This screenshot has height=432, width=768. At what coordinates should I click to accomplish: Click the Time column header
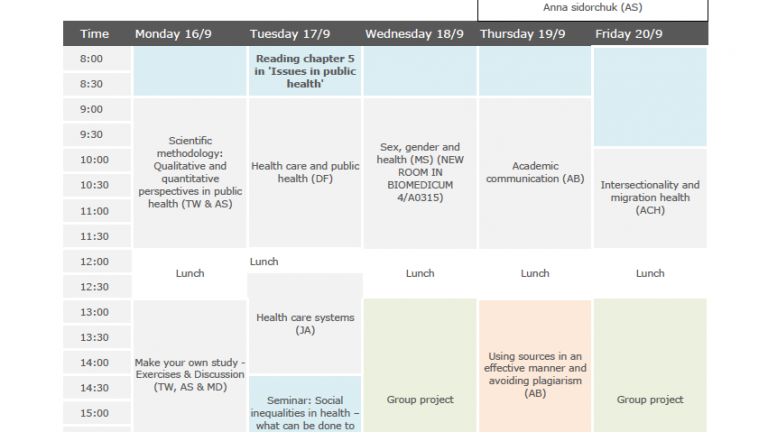(x=95, y=34)
